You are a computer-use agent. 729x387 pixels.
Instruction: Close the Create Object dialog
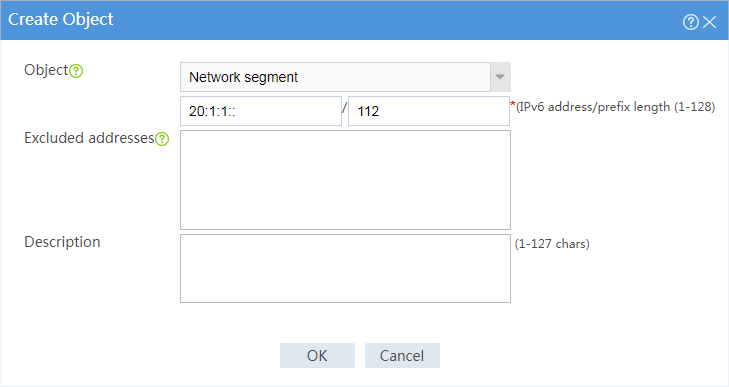click(x=709, y=22)
